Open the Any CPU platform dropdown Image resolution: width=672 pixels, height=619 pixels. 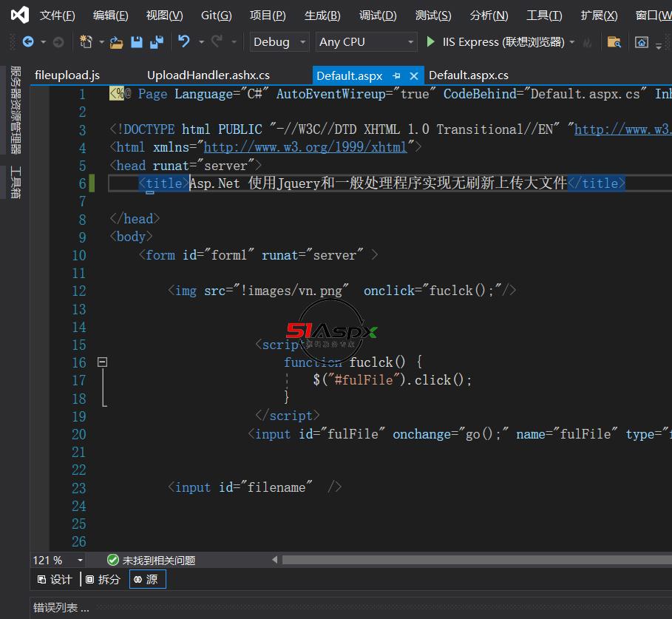367,42
